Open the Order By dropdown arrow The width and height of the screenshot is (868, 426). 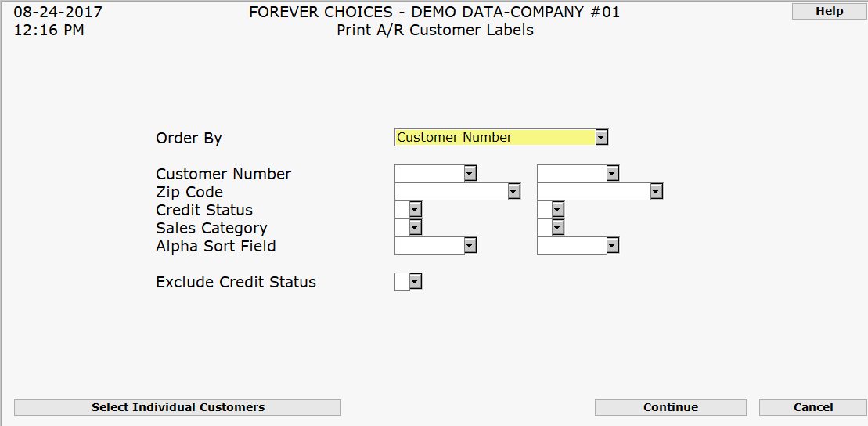coord(601,138)
